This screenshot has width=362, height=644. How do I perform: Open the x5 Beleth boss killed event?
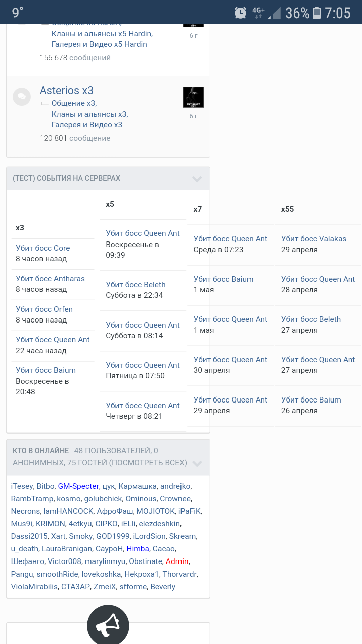136,285
